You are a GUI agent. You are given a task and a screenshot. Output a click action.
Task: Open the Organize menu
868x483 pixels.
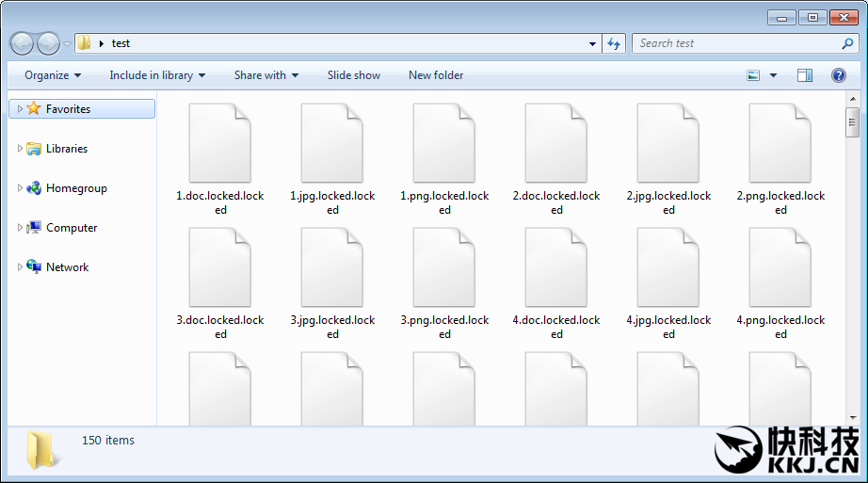[53, 75]
